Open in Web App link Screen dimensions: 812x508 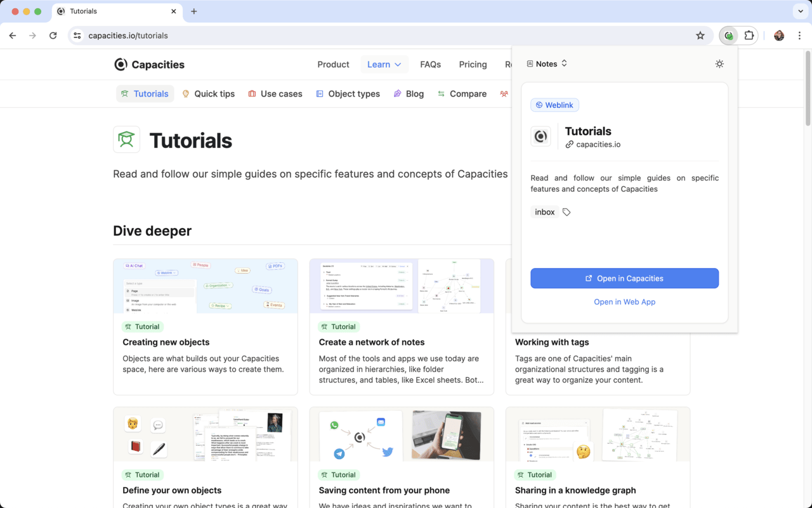[x=624, y=302]
